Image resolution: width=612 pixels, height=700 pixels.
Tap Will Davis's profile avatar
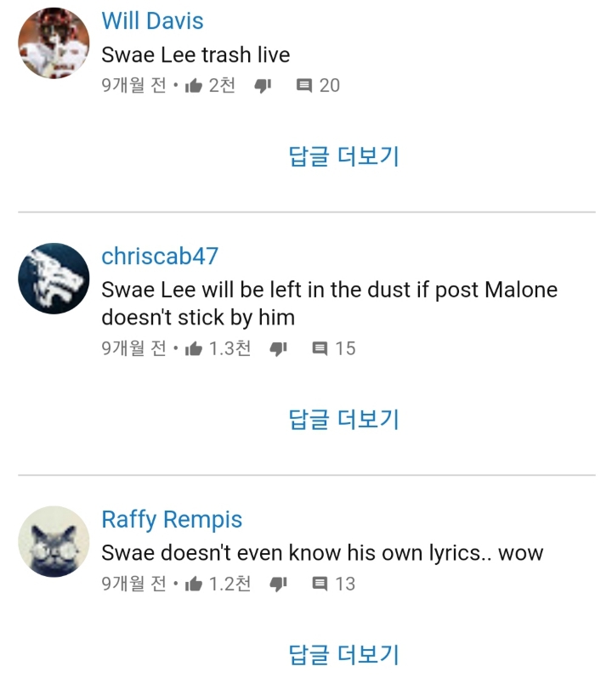pos(54,42)
